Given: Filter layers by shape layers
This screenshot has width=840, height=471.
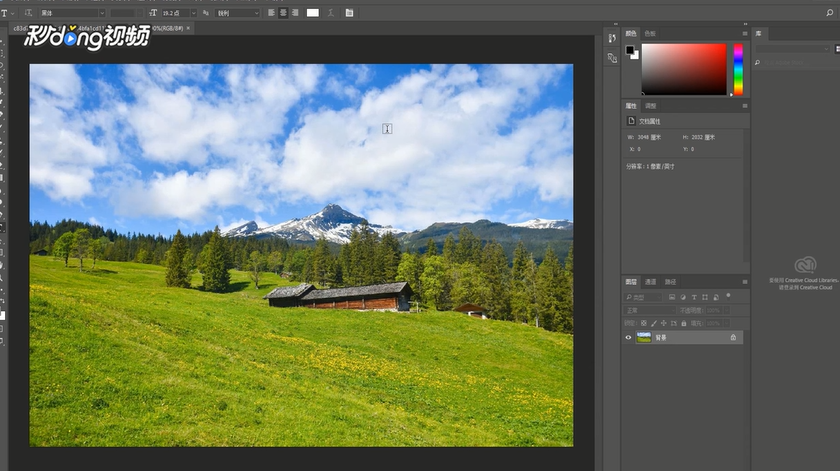Looking at the screenshot, I should tap(705, 297).
